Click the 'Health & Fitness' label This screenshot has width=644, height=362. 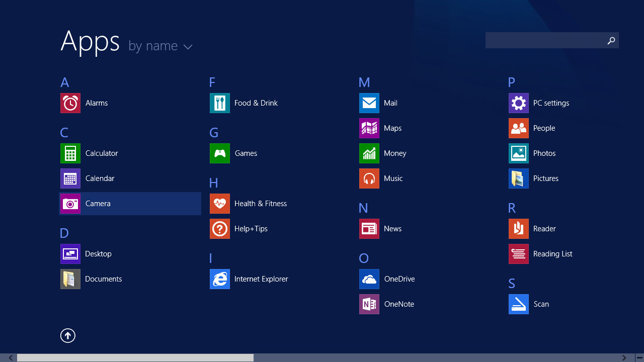tap(261, 204)
